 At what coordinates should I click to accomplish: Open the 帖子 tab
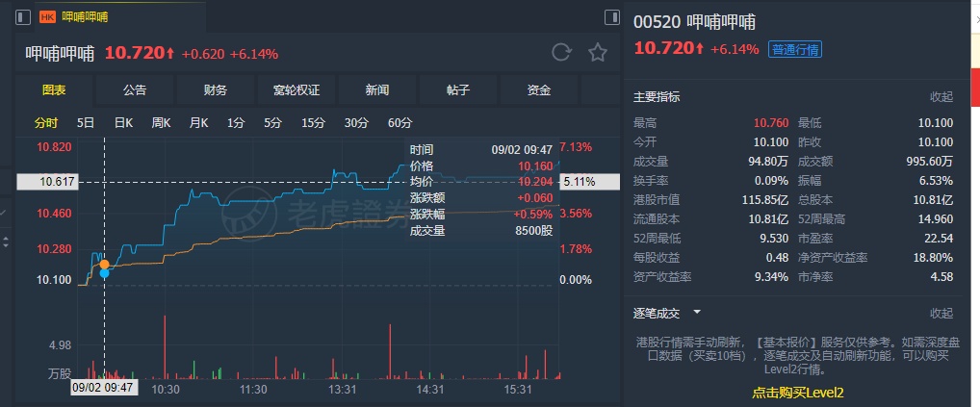click(458, 90)
